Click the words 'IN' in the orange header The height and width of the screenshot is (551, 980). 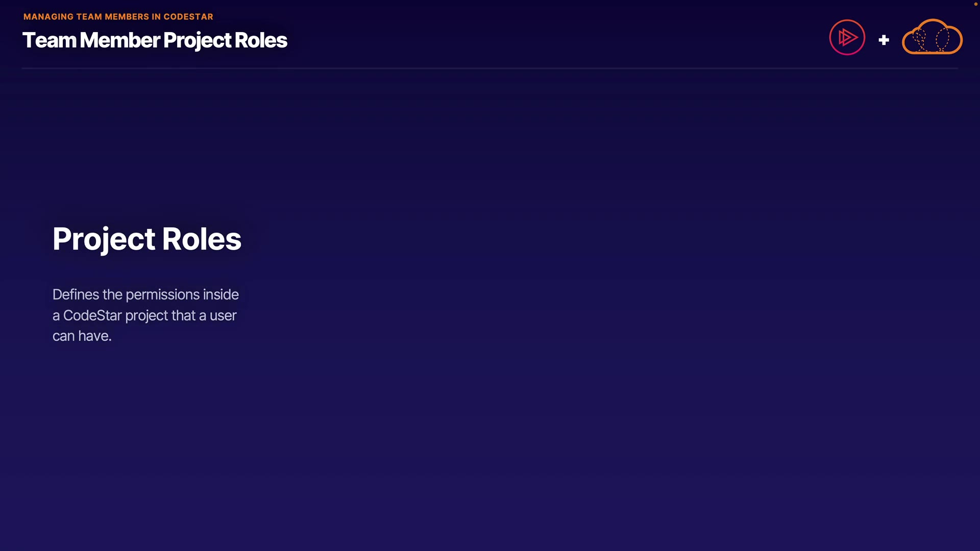tap(156, 17)
